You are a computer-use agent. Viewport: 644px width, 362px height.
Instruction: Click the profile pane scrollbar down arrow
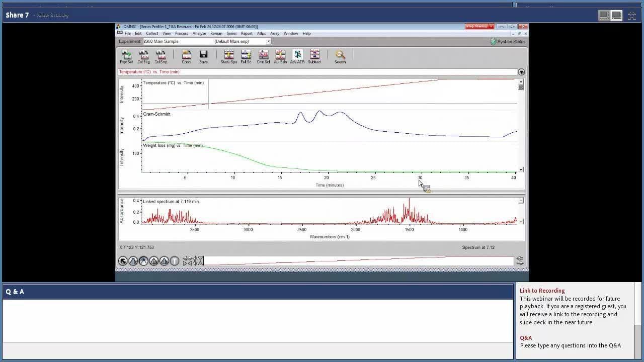pos(521,169)
